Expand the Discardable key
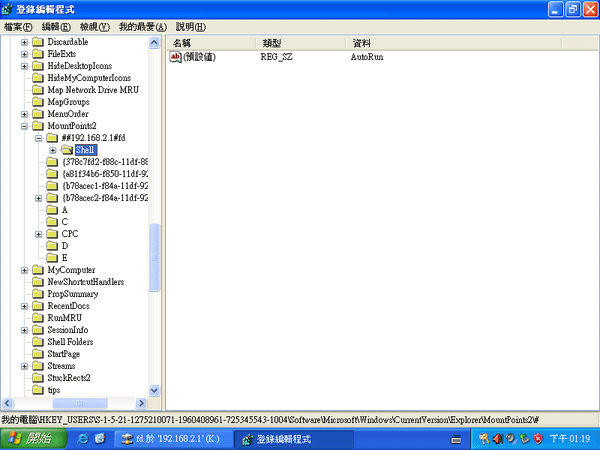 pyautogui.click(x=24, y=42)
